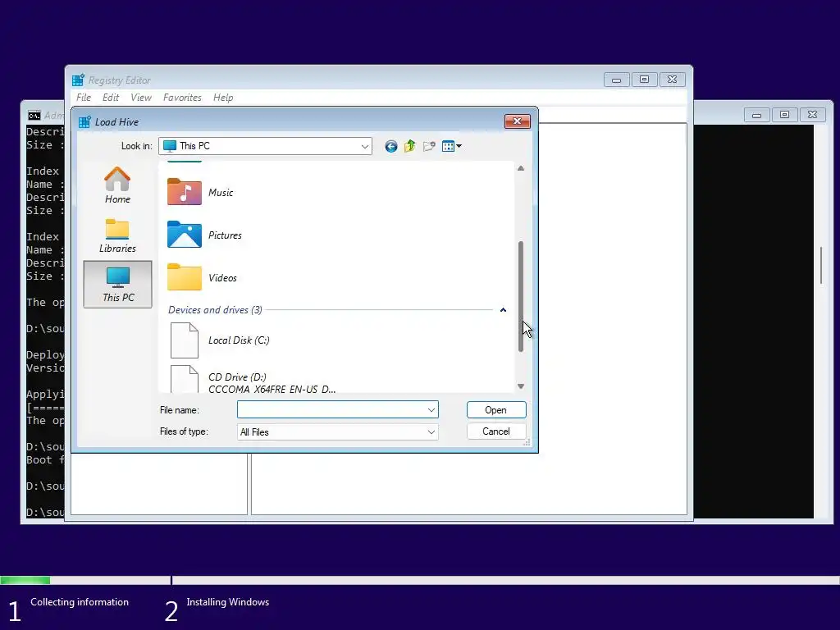Viewport: 840px width, 630px height.
Task: Click the Devices and drives (3) header
Action: tap(216, 309)
